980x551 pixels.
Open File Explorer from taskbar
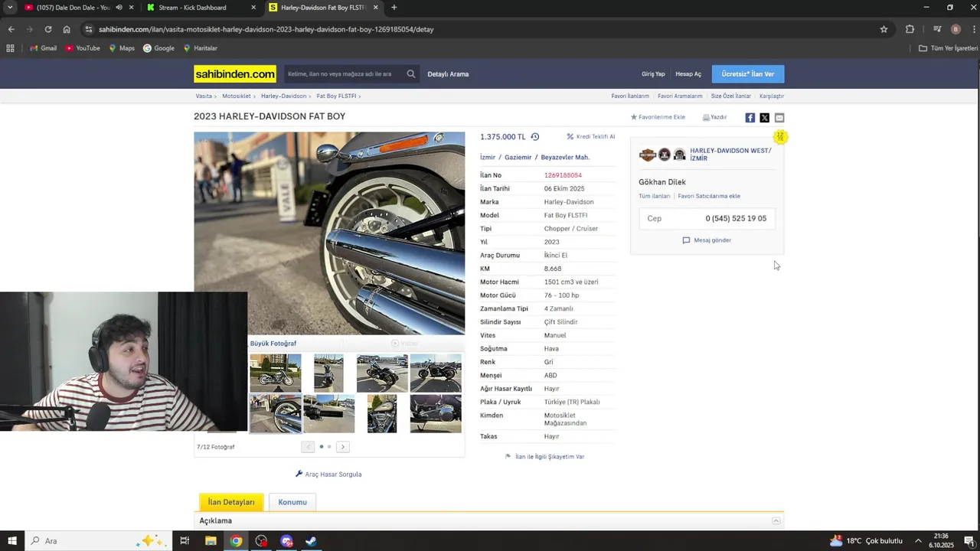tap(211, 541)
